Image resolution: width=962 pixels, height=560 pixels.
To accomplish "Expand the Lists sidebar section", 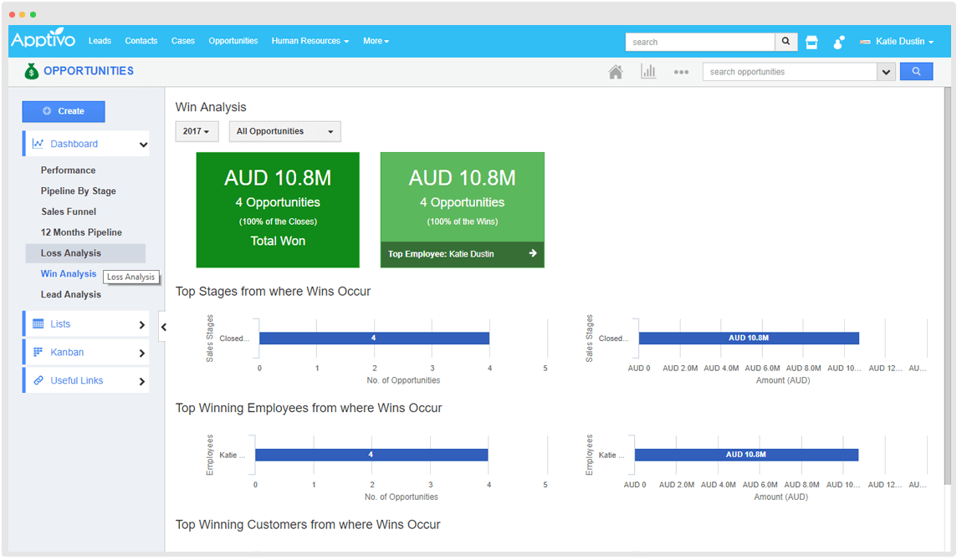I will (85, 323).
